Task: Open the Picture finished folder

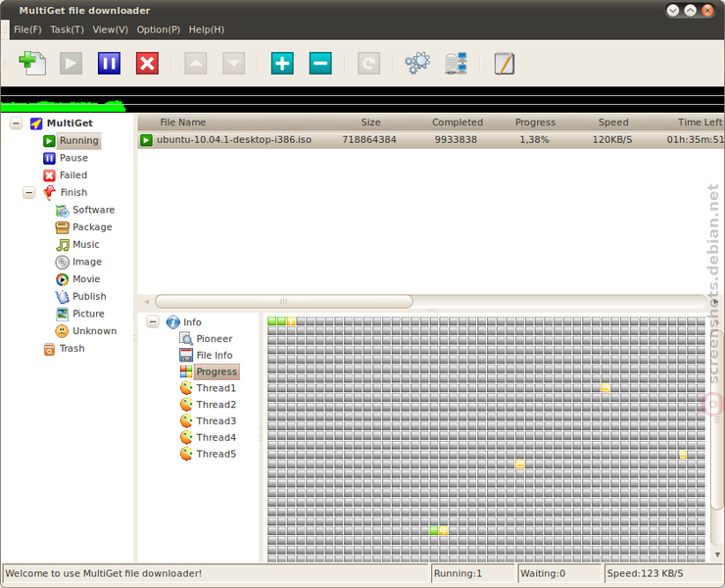Action: (x=88, y=314)
